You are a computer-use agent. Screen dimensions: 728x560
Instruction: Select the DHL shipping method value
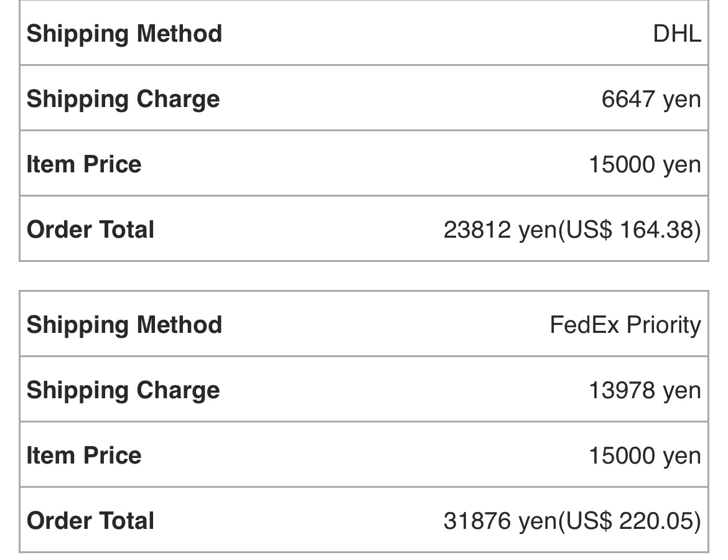point(676,34)
